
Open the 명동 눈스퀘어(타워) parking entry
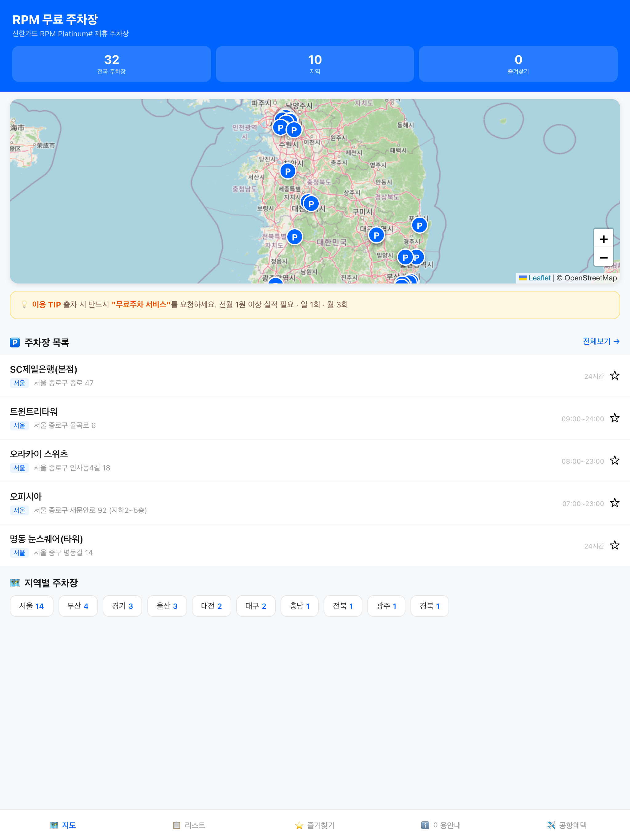(315, 545)
